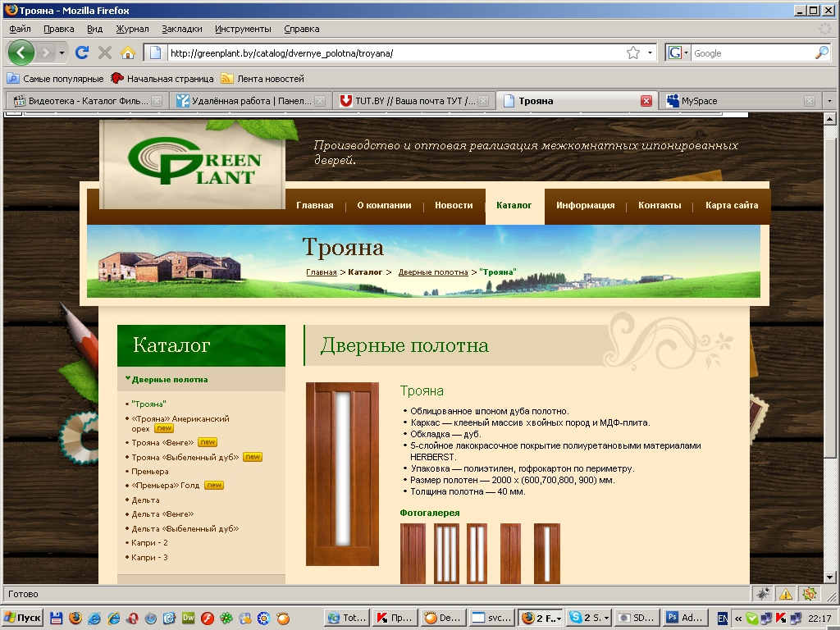Open the Пуск start menu

22,618
